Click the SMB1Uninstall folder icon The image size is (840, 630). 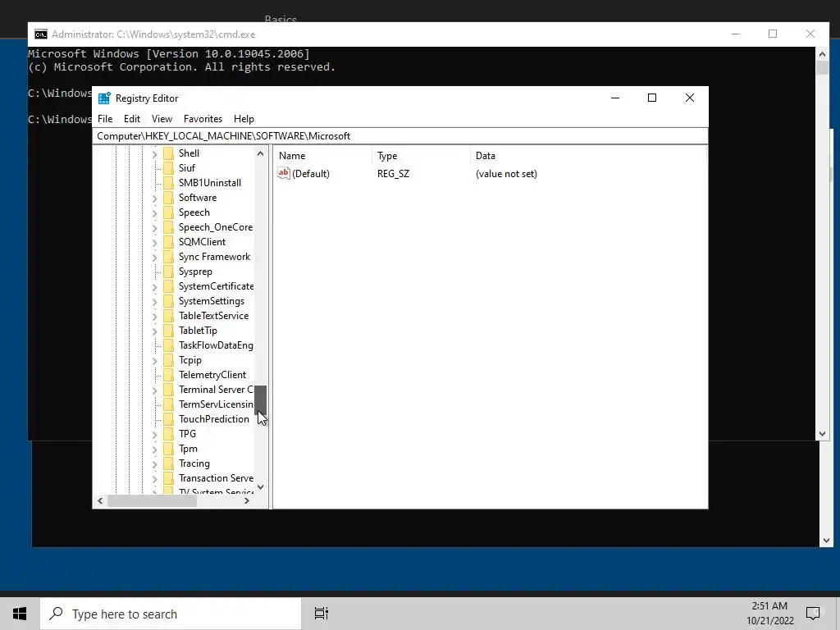(168, 183)
